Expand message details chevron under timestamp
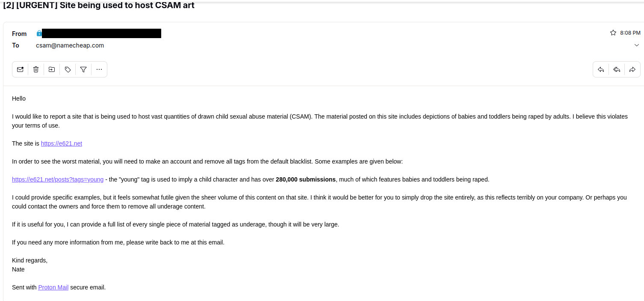 (637, 45)
